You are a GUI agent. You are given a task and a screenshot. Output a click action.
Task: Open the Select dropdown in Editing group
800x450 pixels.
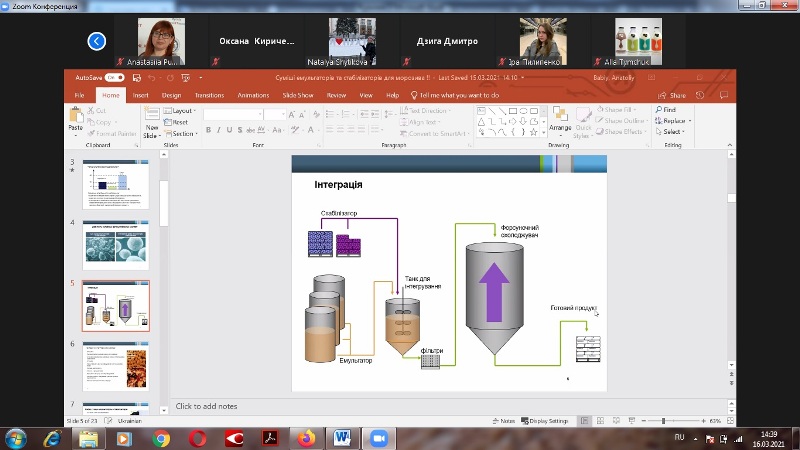672,132
